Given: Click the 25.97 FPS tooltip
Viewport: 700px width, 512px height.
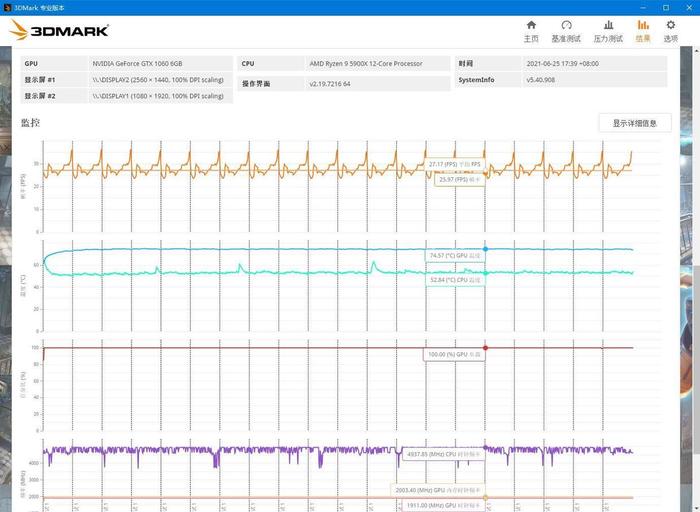Looking at the screenshot, I should pyautogui.click(x=459, y=179).
